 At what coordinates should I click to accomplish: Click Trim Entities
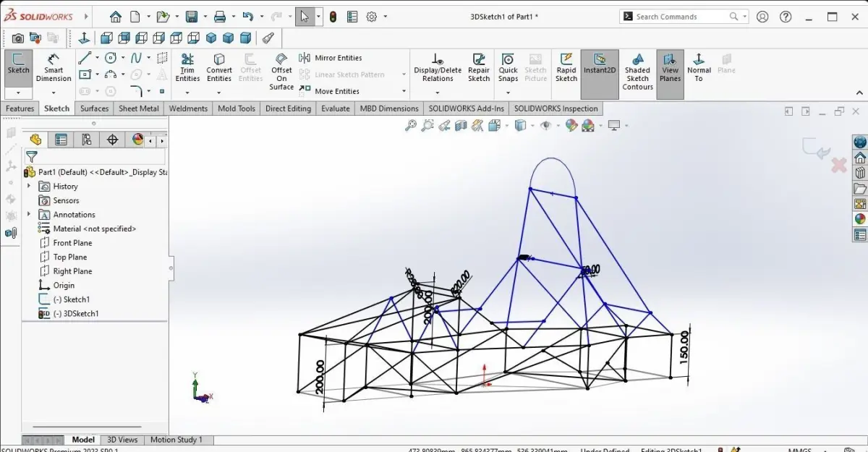187,69
